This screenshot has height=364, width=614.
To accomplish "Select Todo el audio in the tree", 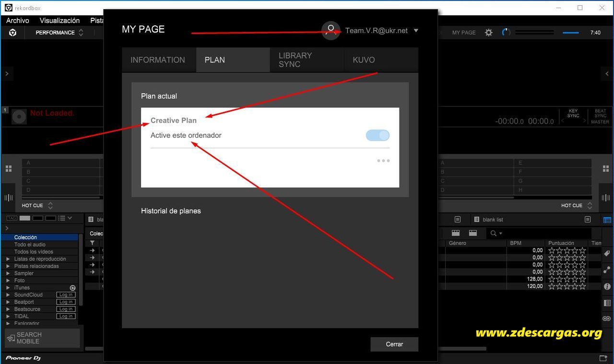I will [39, 245].
